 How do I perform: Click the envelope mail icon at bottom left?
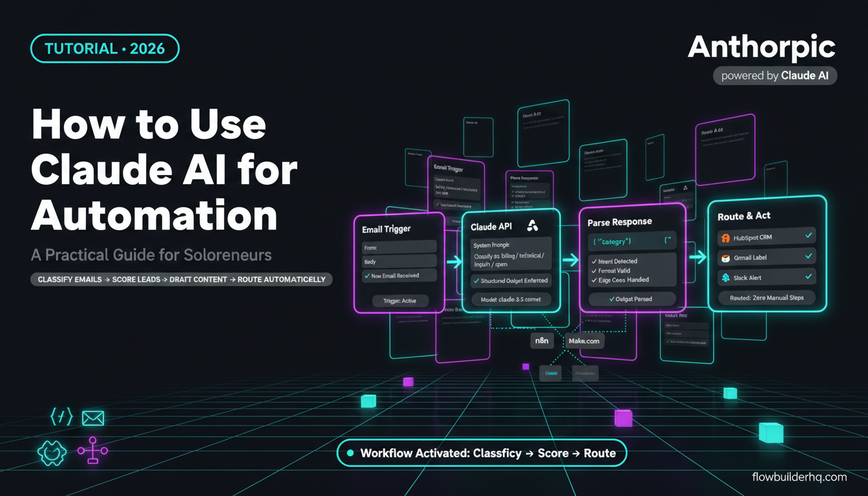pos(93,418)
